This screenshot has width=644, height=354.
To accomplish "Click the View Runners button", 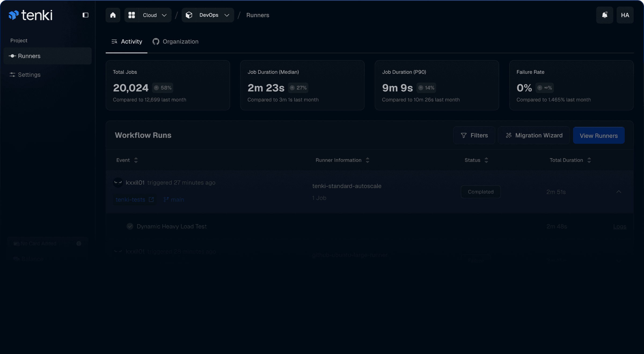I will point(599,135).
